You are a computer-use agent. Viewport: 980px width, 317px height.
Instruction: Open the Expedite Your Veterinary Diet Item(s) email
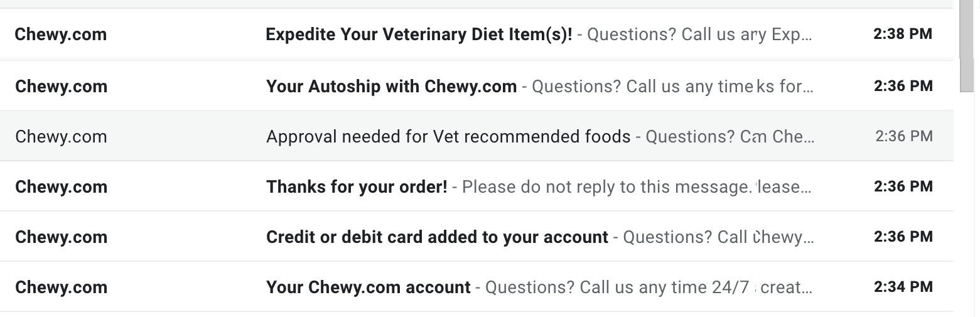pos(419,35)
